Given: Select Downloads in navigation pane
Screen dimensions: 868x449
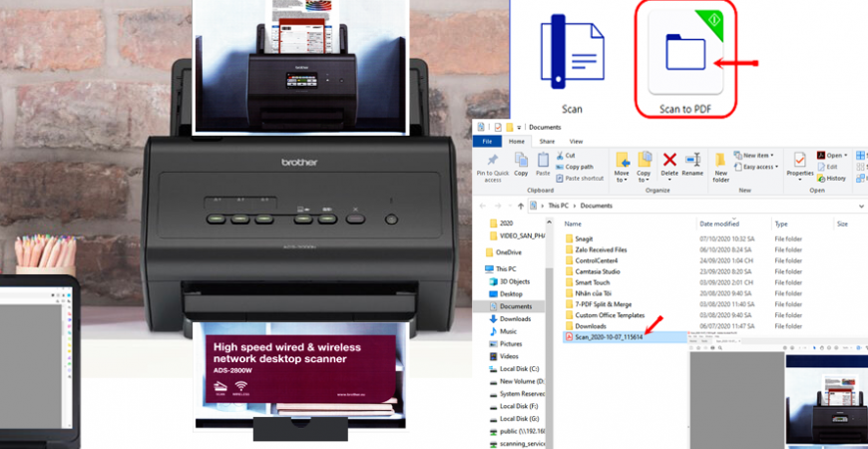Looking at the screenshot, I should pos(510,319).
